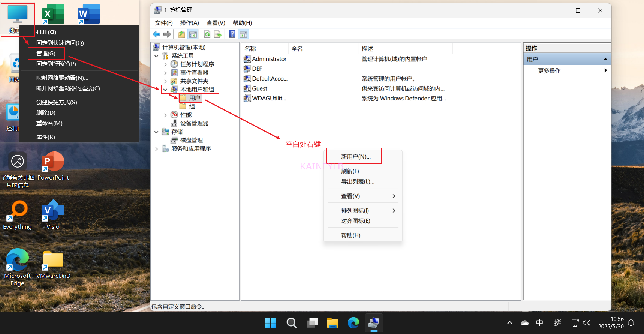
Task: Sort by the 名称 column header
Action: coord(265,49)
